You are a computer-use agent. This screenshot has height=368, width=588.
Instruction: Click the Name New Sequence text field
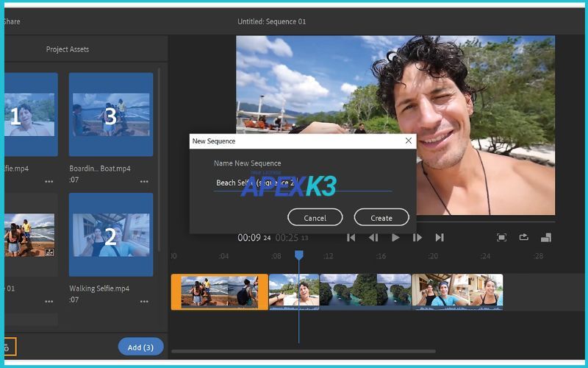pos(303,183)
